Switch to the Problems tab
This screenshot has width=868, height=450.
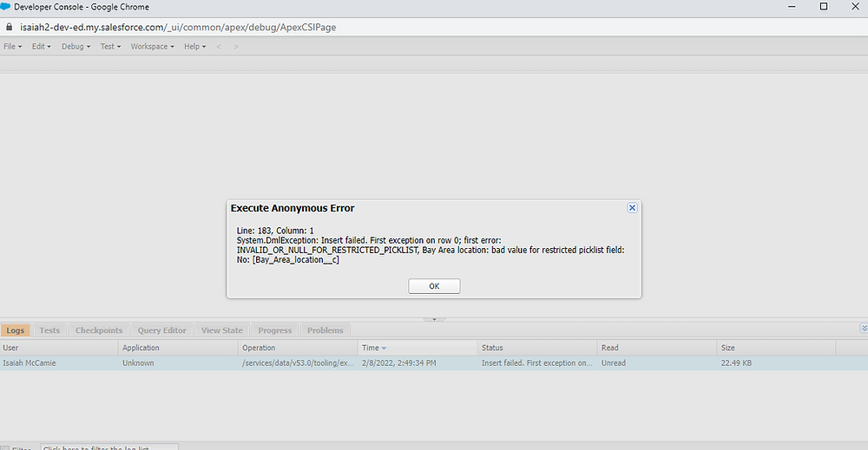point(325,330)
